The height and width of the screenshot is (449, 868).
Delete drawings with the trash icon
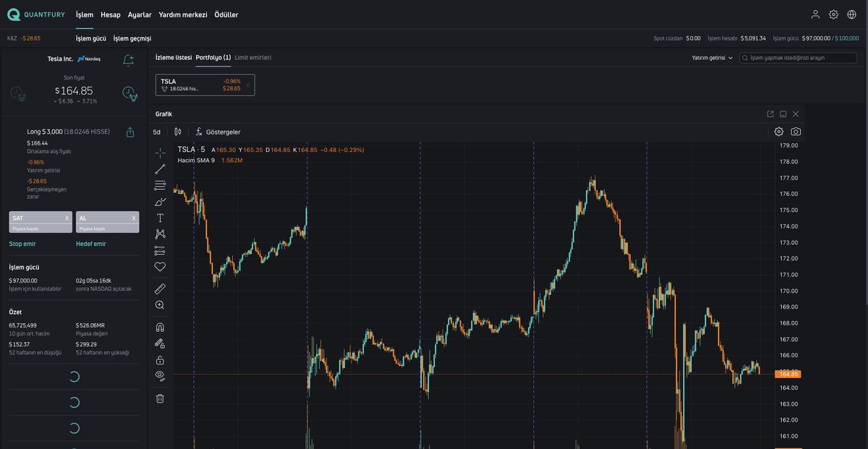[x=160, y=398]
